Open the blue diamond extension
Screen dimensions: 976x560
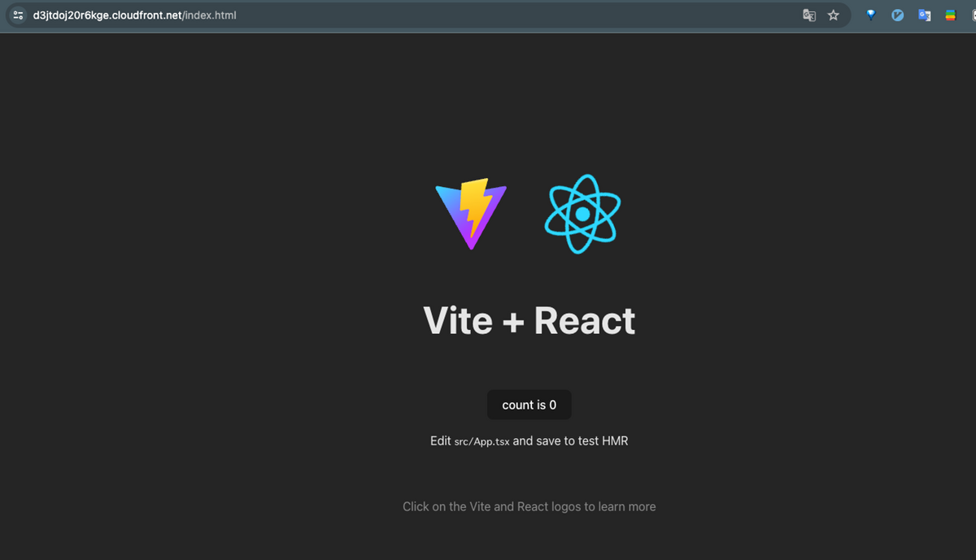pyautogui.click(x=871, y=15)
